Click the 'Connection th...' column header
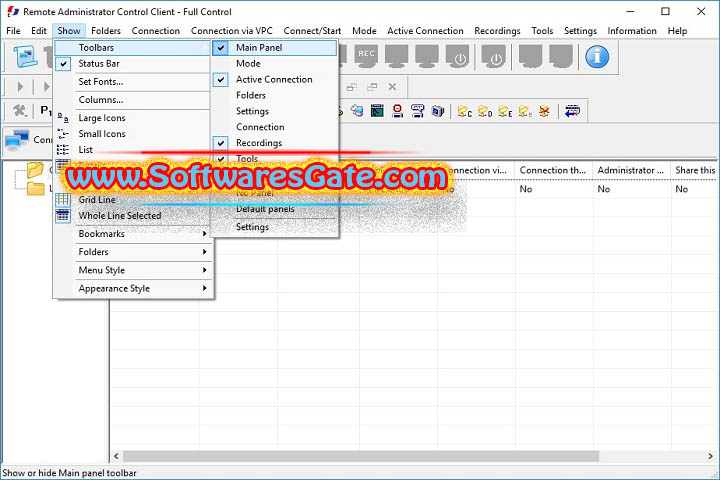Viewport: 720px width, 480px height. tap(553, 170)
